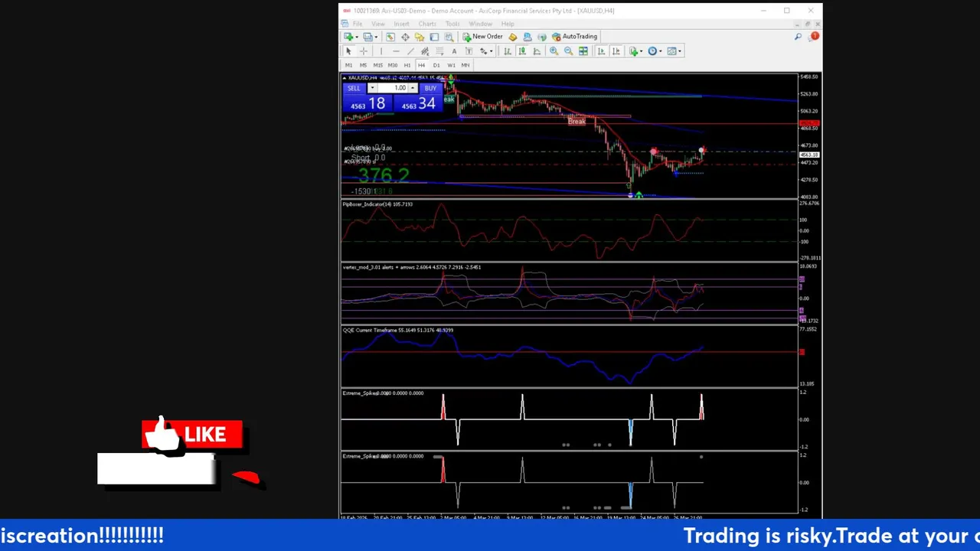Image resolution: width=980 pixels, height=551 pixels.
Task: Switch to the D1 timeframe tab
Action: (436, 65)
